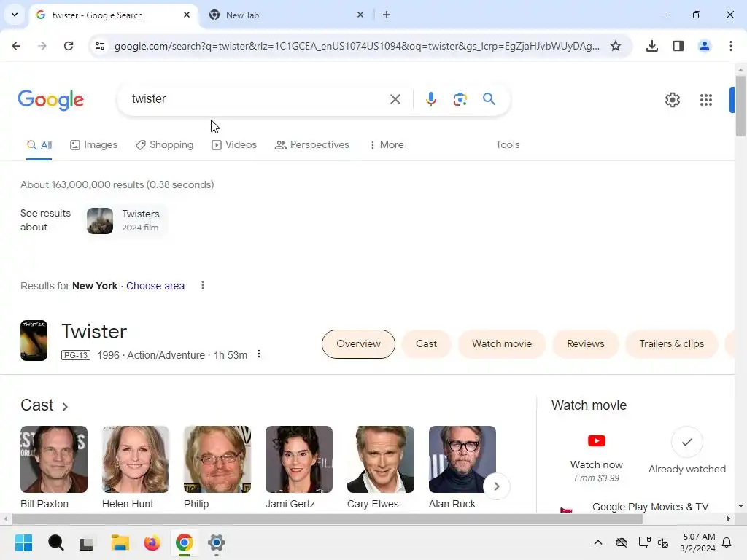747x560 pixels.
Task: Open the tab search dropdown arrow
Action: 15,15
